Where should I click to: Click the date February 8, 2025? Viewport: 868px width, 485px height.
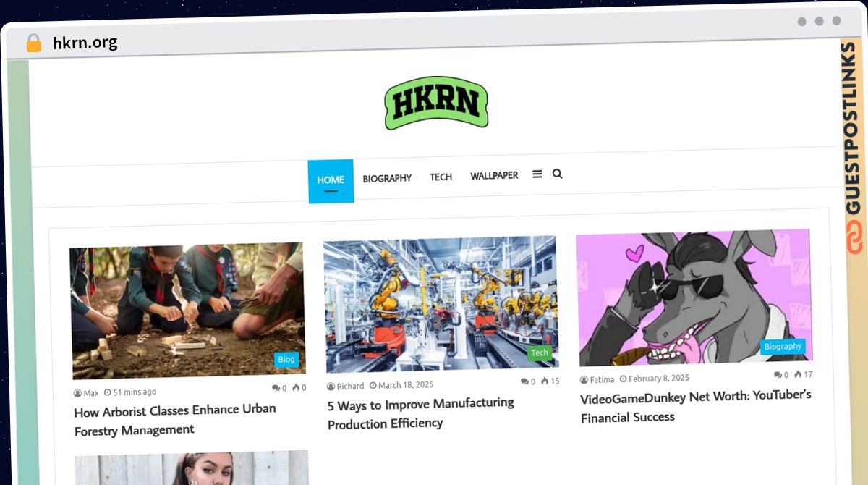(x=659, y=379)
